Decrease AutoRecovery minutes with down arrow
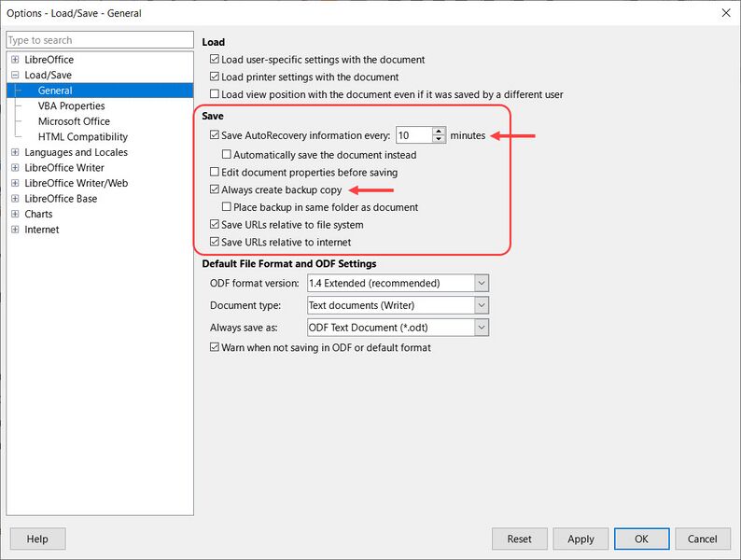This screenshot has height=560, width=741. [439, 139]
